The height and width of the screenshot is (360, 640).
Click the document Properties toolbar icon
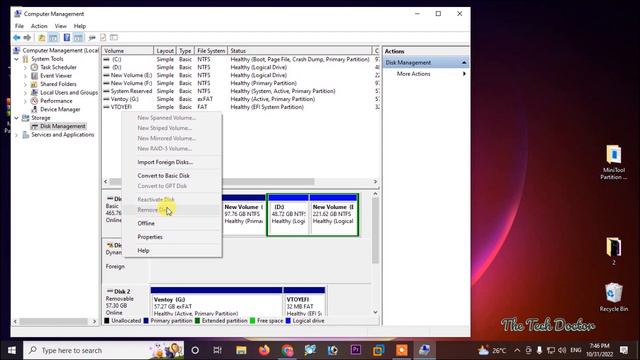click(103, 38)
